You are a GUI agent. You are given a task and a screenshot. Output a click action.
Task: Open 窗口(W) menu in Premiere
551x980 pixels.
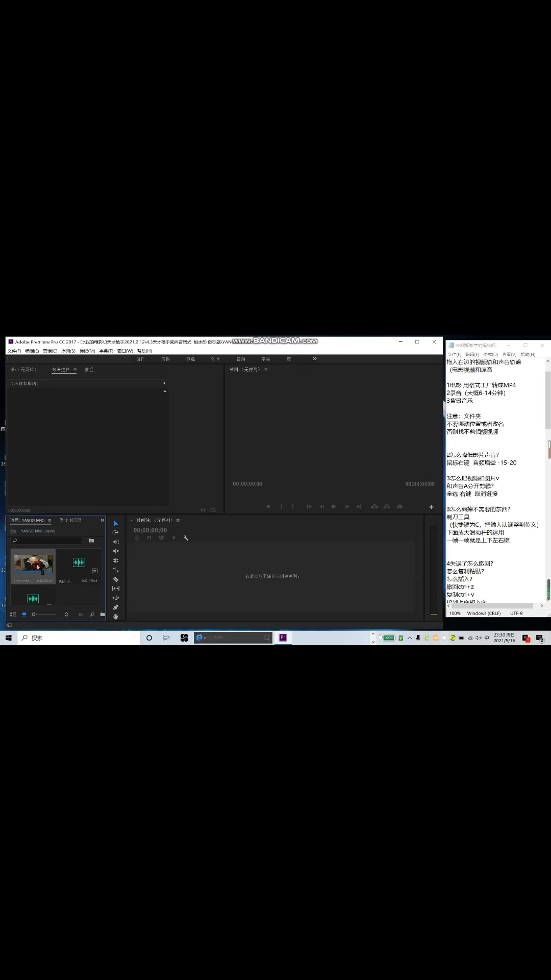tap(125, 351)
